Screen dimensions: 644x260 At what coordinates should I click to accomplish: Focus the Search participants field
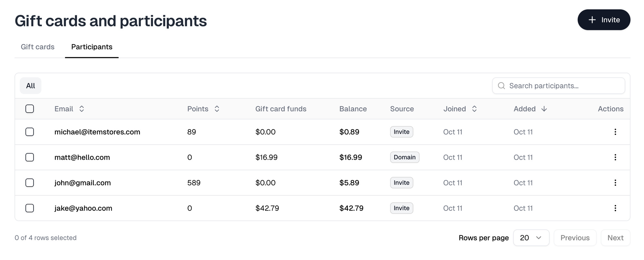559,86
